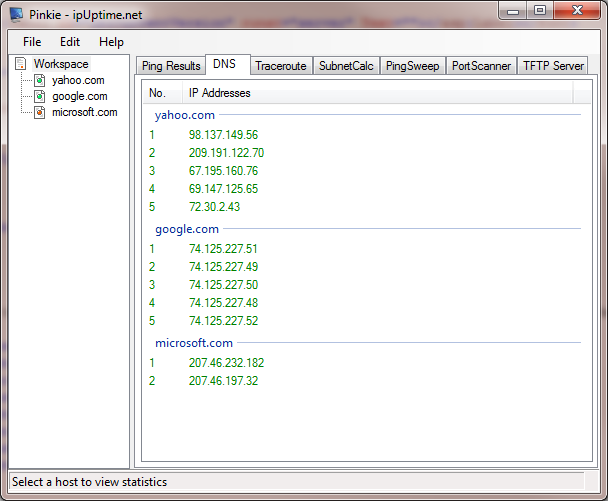The height and width of the screenshot is (501, 608).
Task: Select yahoo.com in the workspace tree
Action: [78, 80]
